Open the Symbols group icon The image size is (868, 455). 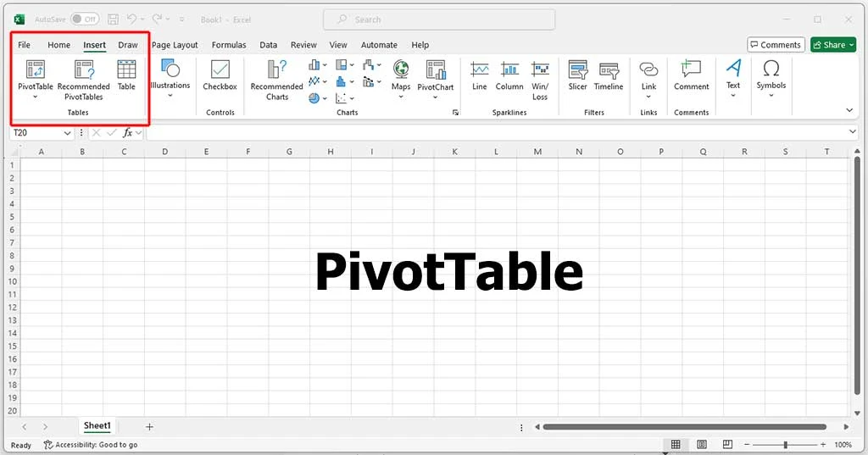771,69
